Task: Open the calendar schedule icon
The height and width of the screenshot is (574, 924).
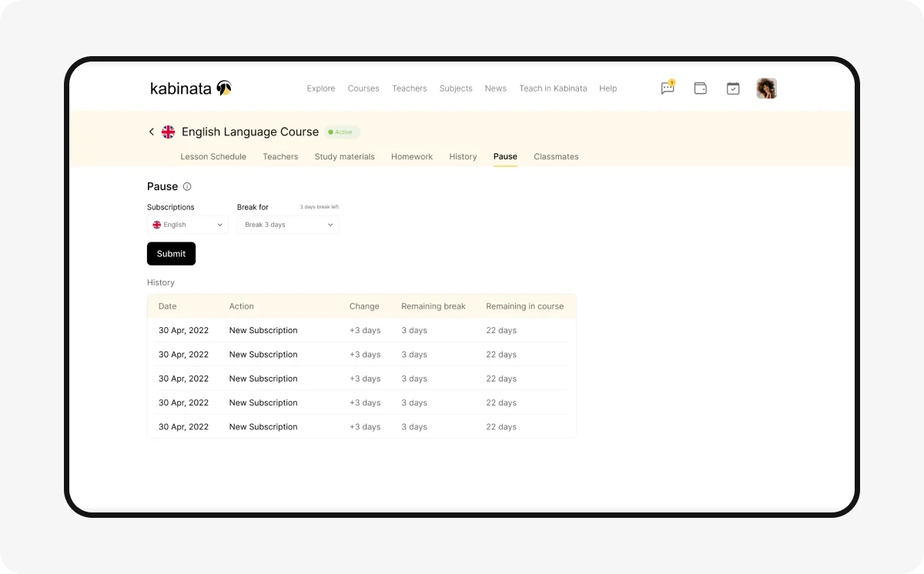Action: pyautogui.click(x=733, y=88)
